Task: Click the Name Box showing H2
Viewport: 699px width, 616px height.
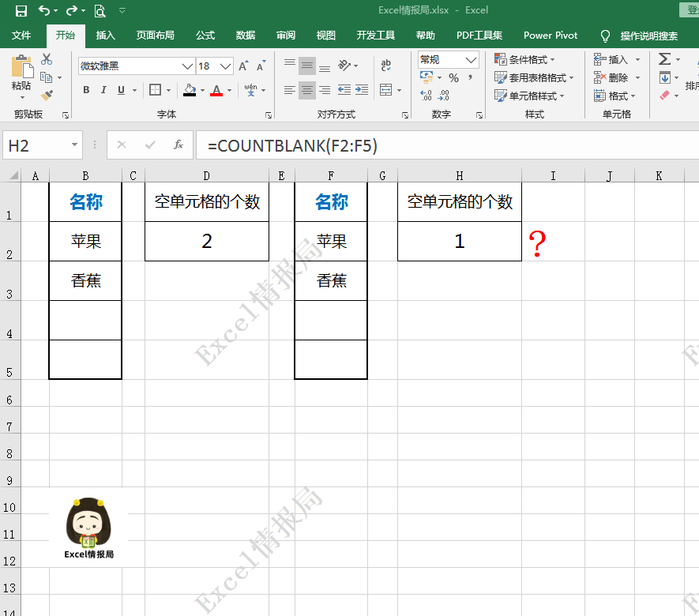Action: tap(43, 145)
